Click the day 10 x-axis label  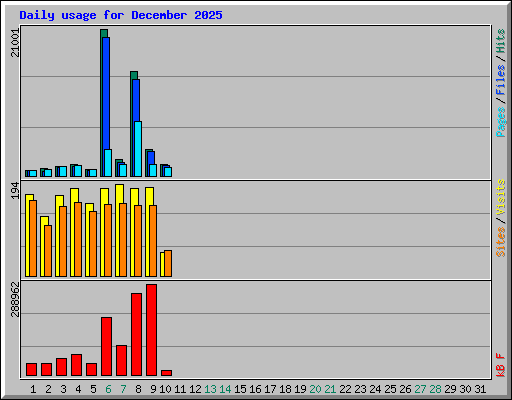[x=165, y=389]
